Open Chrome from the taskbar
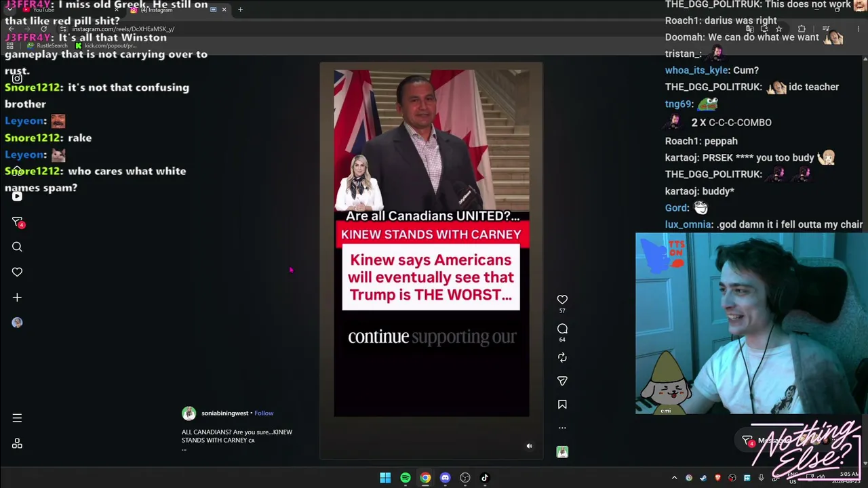This screenshot has height=488, width=868. click(x=425, y=478)
